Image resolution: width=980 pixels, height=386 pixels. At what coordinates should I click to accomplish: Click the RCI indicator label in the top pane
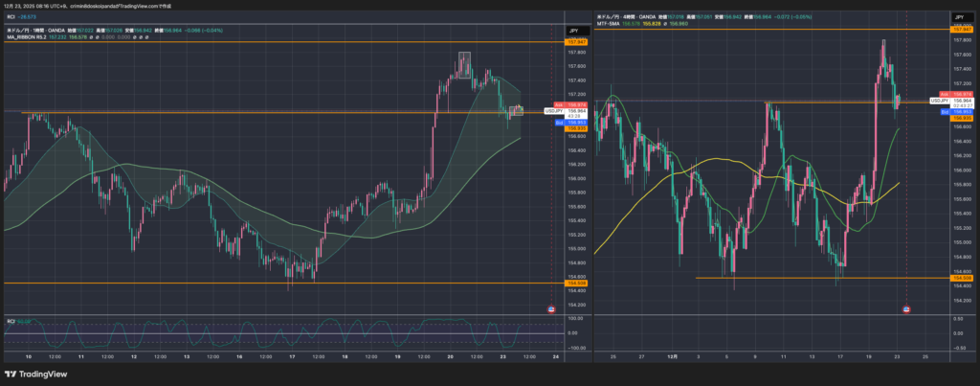coord(10,17)
